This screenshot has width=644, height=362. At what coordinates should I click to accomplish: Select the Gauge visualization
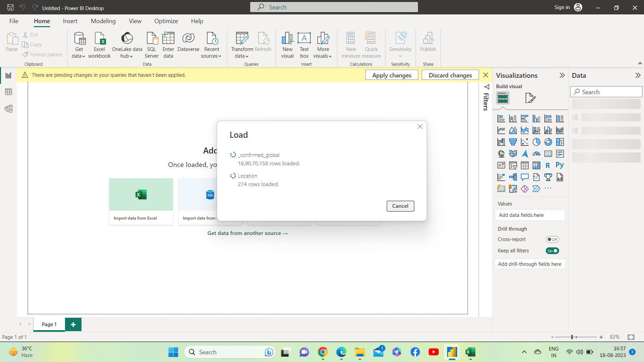click(x=536, y=154)
